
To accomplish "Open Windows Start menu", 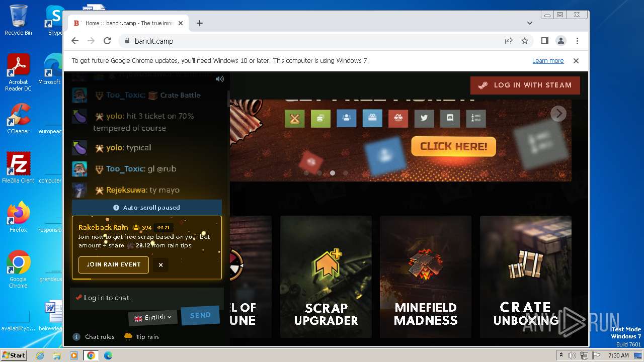I will click(14, 355).
